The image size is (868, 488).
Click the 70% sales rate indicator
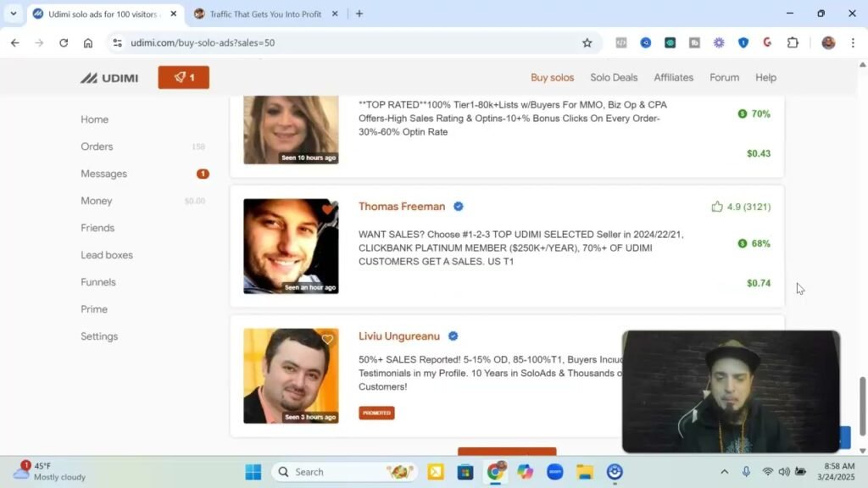coord(754,114)
